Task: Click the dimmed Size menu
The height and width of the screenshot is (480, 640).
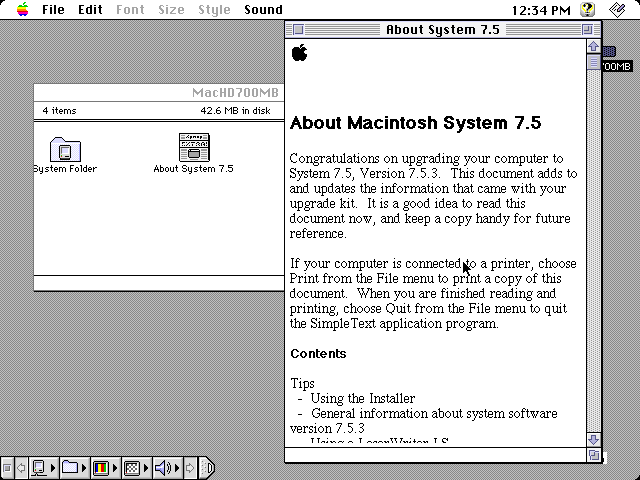Action: [171, 9]
